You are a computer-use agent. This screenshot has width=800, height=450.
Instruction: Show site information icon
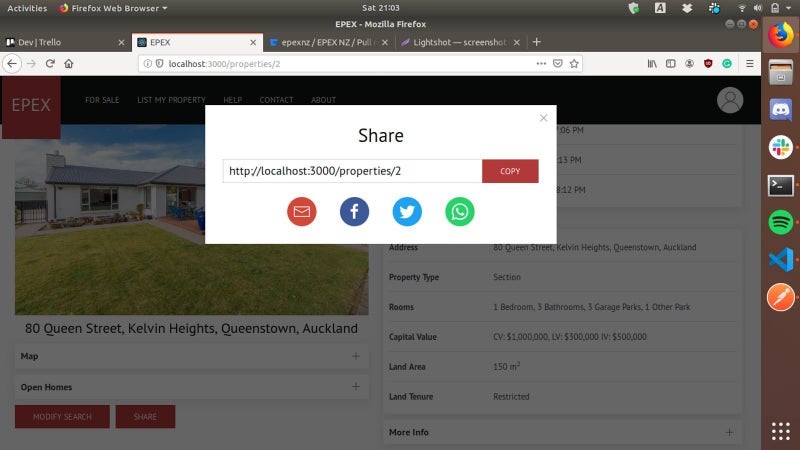[x=147, y=64]
